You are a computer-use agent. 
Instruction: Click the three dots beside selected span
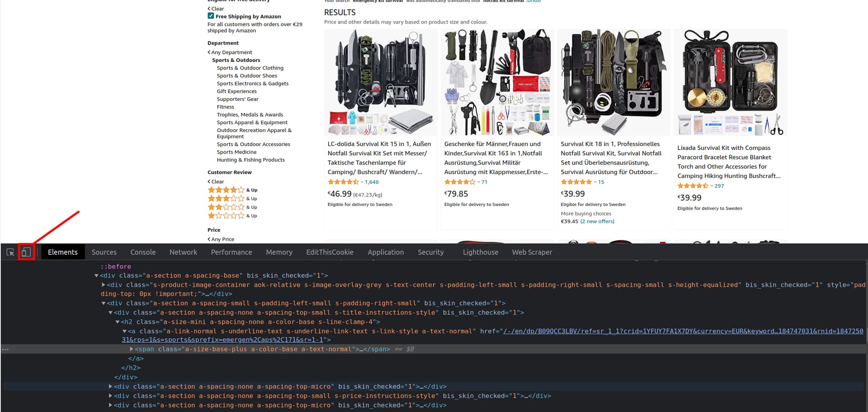click(x=5, y=349)
